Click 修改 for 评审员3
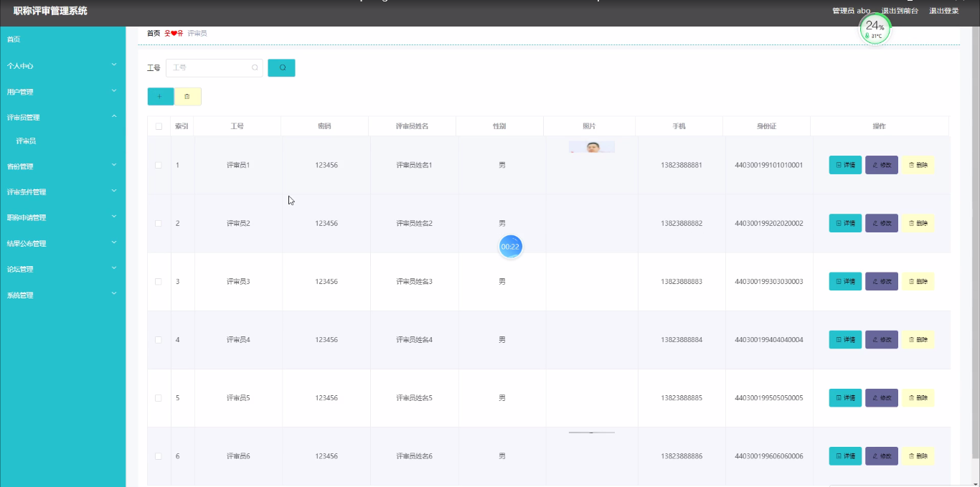Viewport: 980px width, 487px height. (881, 281)
